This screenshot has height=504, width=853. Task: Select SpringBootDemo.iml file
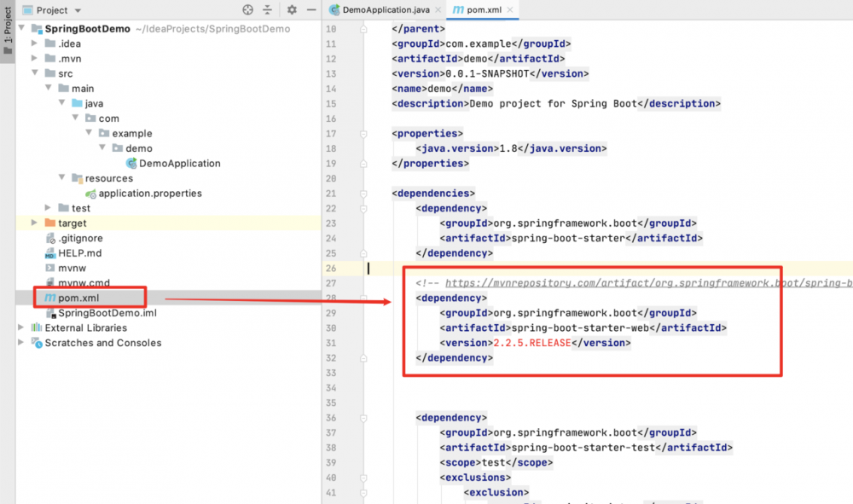click(107, 313)
